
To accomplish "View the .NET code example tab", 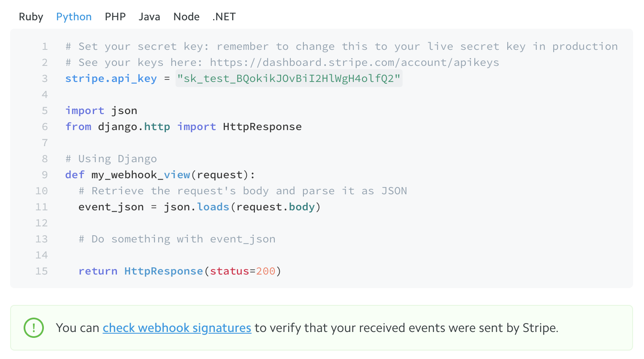I will point(224,17).
